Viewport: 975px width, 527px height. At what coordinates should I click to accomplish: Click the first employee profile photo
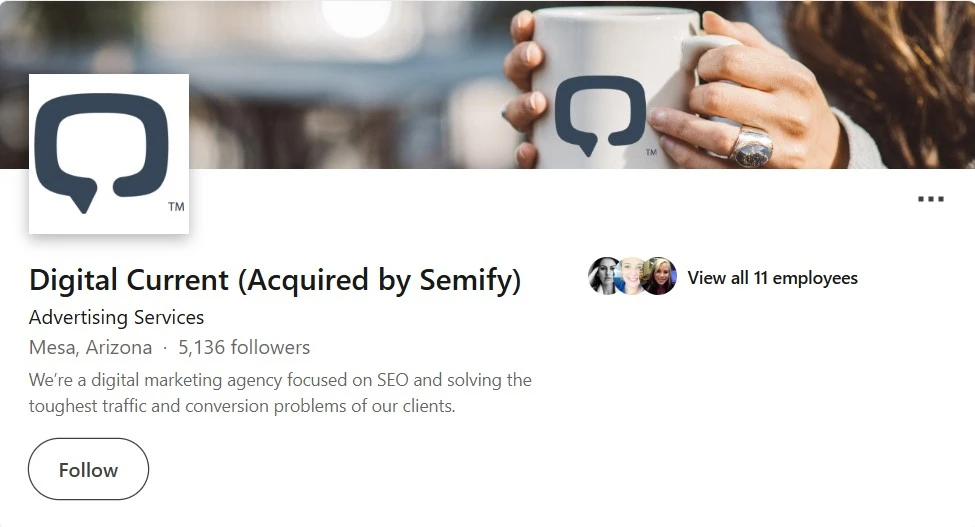[604, 275]
